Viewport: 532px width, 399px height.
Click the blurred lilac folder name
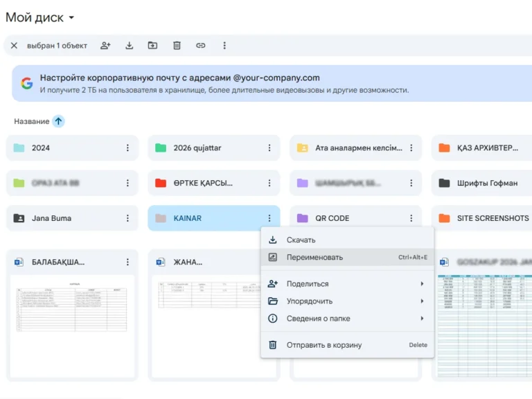(x=348, y=183)
